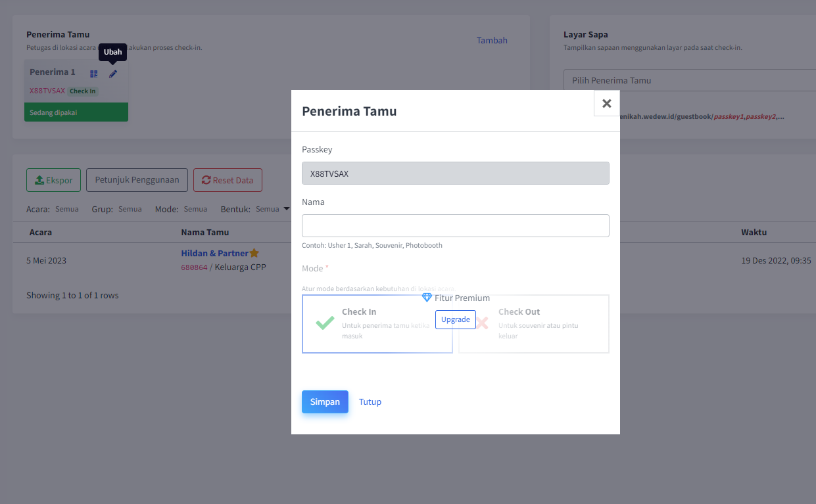Click the red X Check Out icon
This screenshot has width=816, height=504.
click(x=482, y=323)
